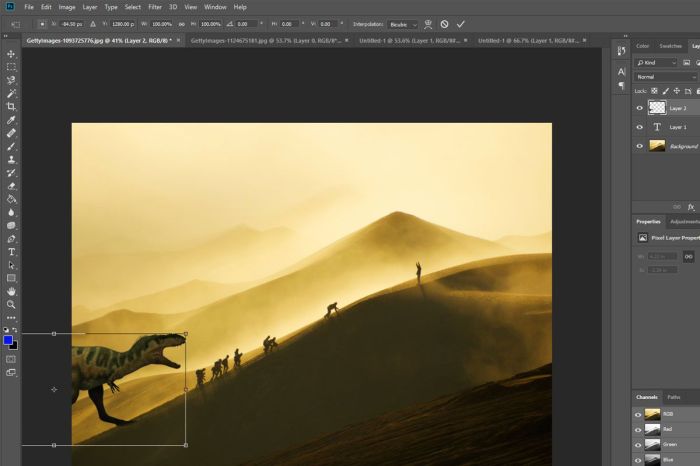700x466 pixels.
Task: Click the X position input field
Action: 72,23
